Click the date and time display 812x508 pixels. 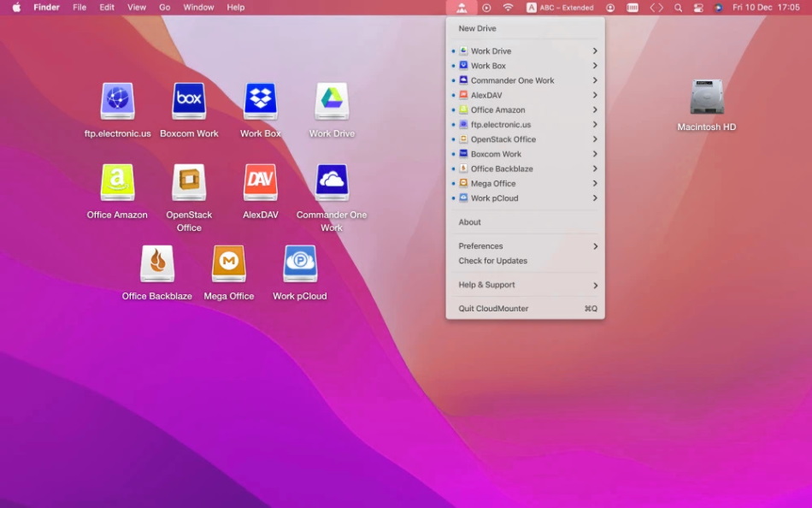coord(766,8)
